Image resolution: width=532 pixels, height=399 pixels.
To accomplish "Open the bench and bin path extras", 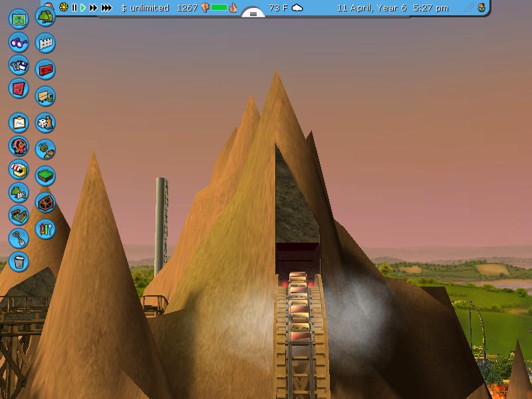I will 45,96.
